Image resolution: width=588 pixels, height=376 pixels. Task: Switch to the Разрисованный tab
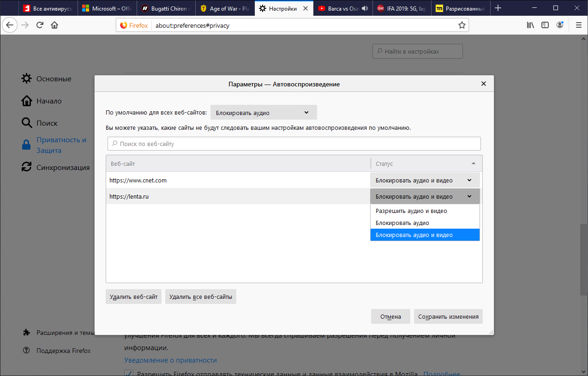tap(460, 8)
